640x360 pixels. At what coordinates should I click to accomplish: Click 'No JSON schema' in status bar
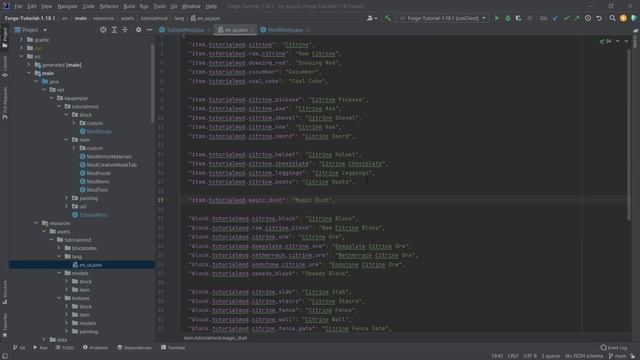coord(584,356)
